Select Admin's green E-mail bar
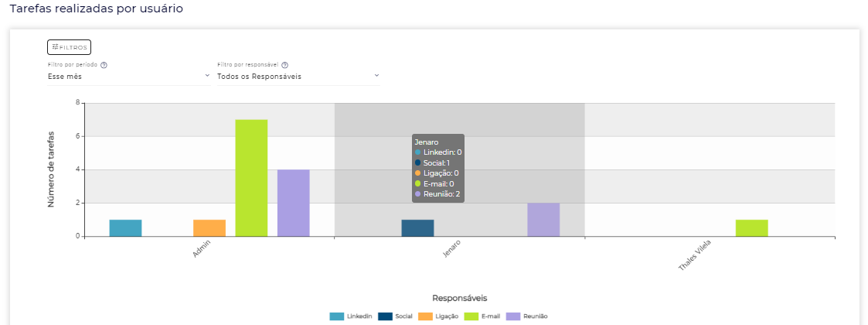Viewport: 868px width, 325px height. point(251,178)
